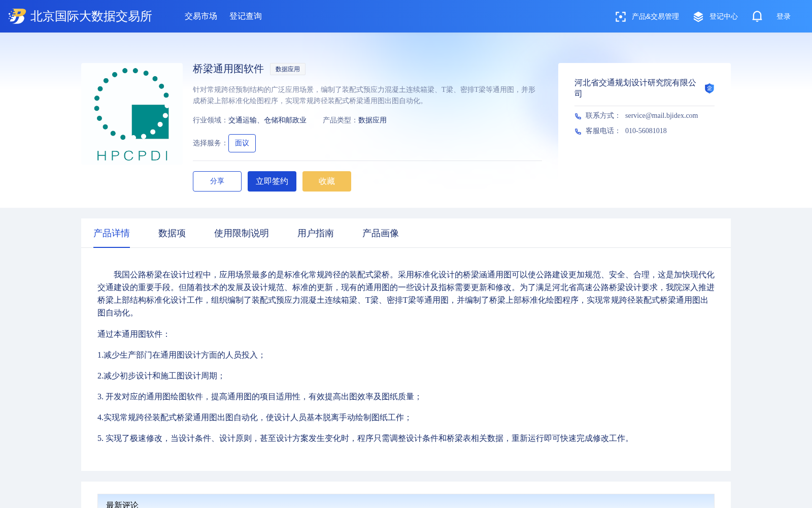The image size is (812, 508).
Task: Click the 数据应用 tag next to title
Action: (288, 69)
